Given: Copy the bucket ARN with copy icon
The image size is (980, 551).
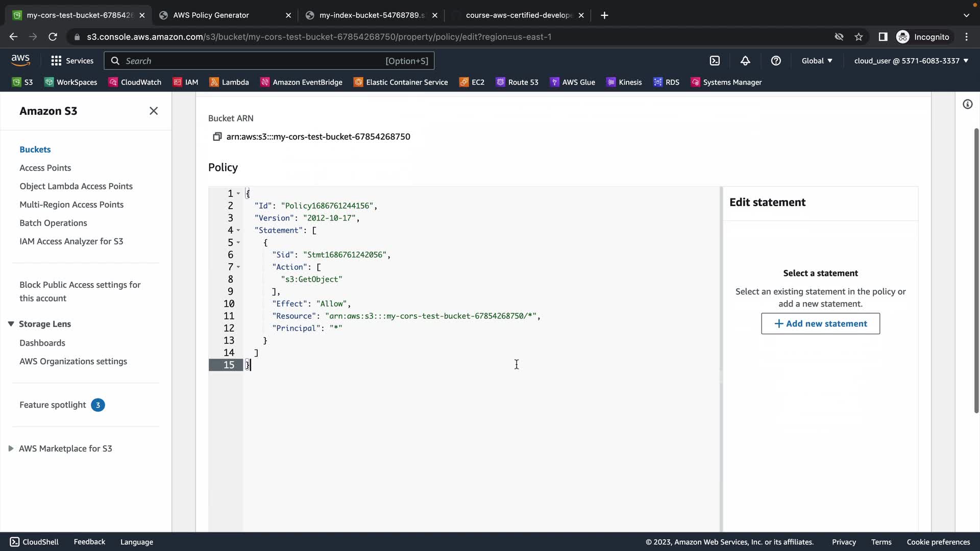Looking at the screenshot, I should point(217,137).
